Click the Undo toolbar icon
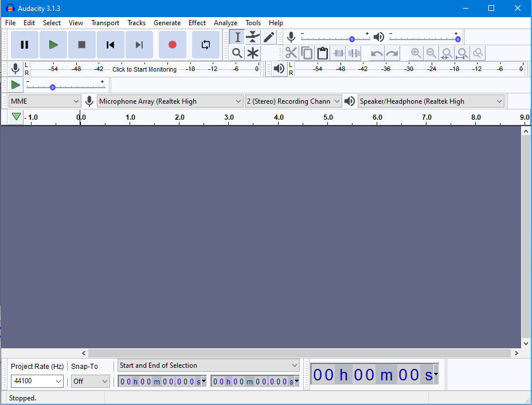The height and width of the screenshot is (405, 532). click(377, 53)
